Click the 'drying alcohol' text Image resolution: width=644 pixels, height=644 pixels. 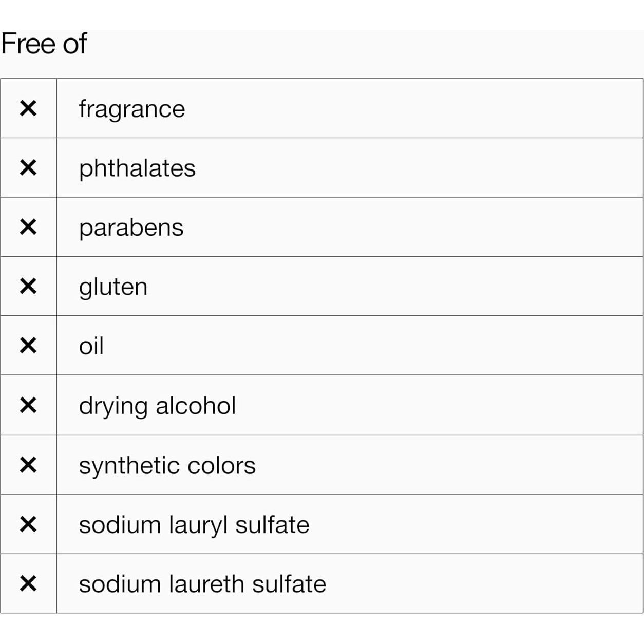(x=157, y=406)
